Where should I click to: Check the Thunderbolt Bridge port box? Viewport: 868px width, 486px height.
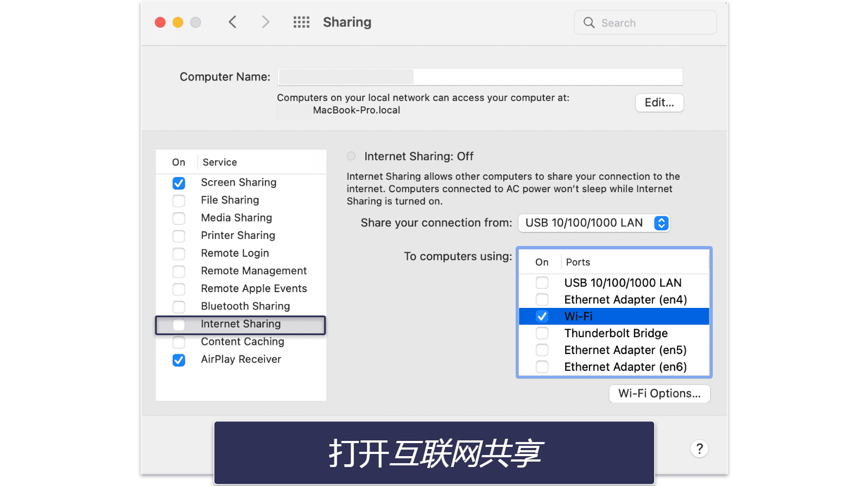coord(542,333)
